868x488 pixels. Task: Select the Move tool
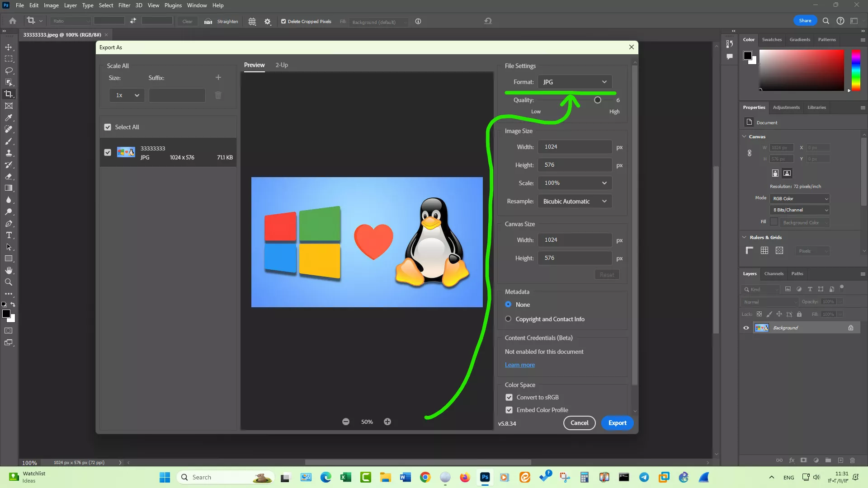tap(9, 47)
